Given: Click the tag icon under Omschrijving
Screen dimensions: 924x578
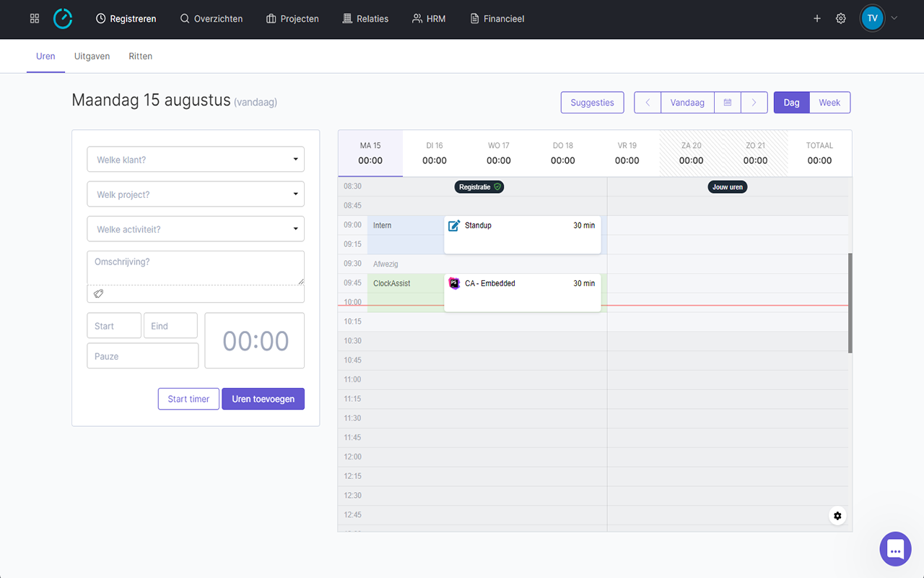Looking at the screenshot, I should tap(97, 293).
